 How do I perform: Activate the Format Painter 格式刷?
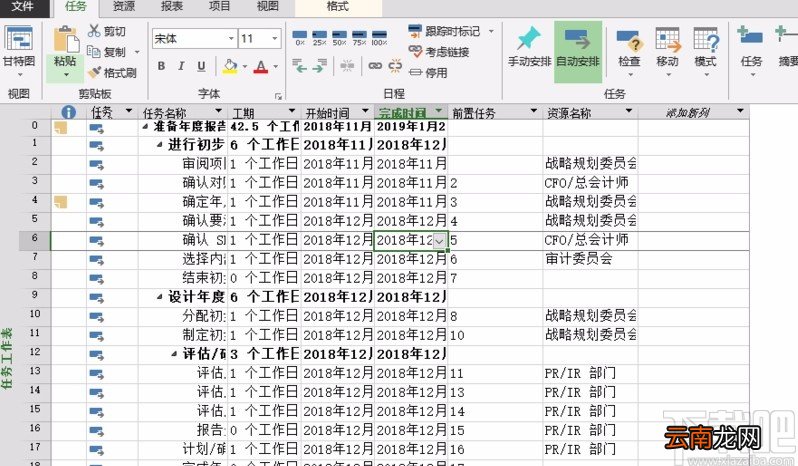112,73
